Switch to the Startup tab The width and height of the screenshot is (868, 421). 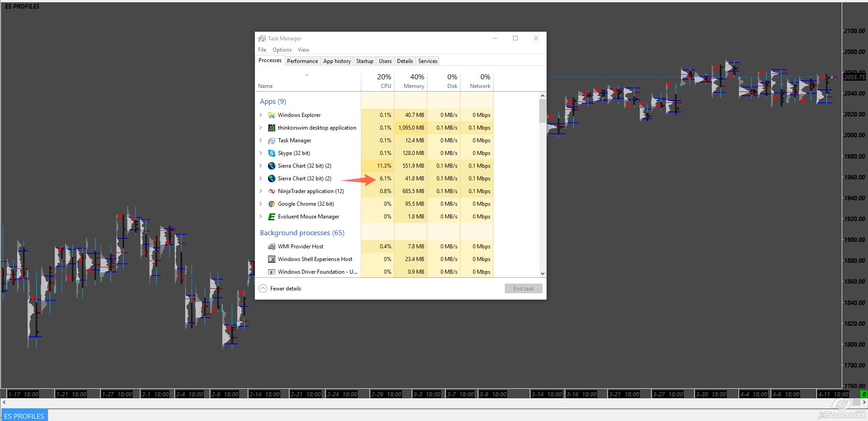(x=364, y=61)
